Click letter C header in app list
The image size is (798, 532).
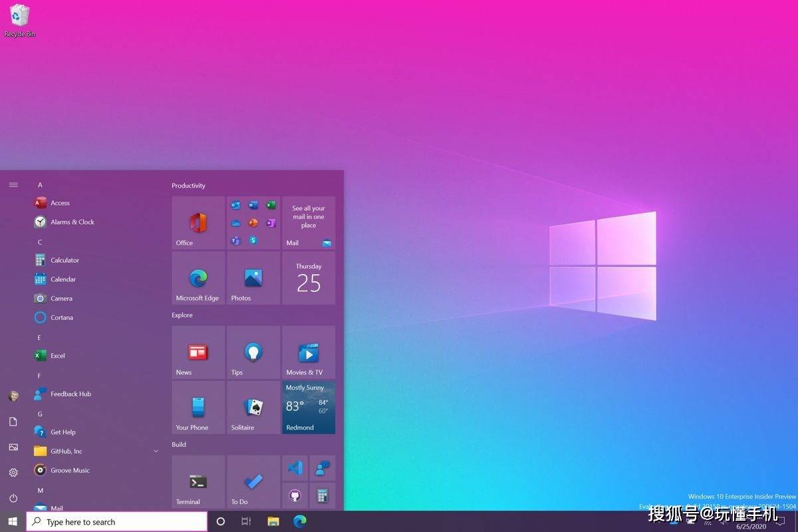coord(40,242)
